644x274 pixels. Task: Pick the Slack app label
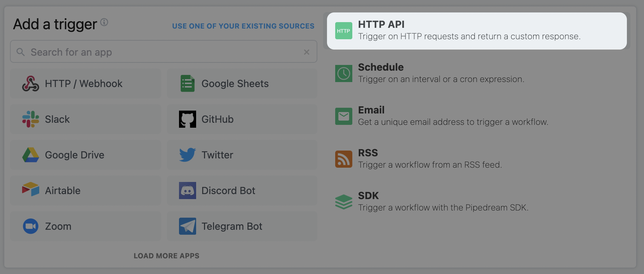[x=57, y=119]
